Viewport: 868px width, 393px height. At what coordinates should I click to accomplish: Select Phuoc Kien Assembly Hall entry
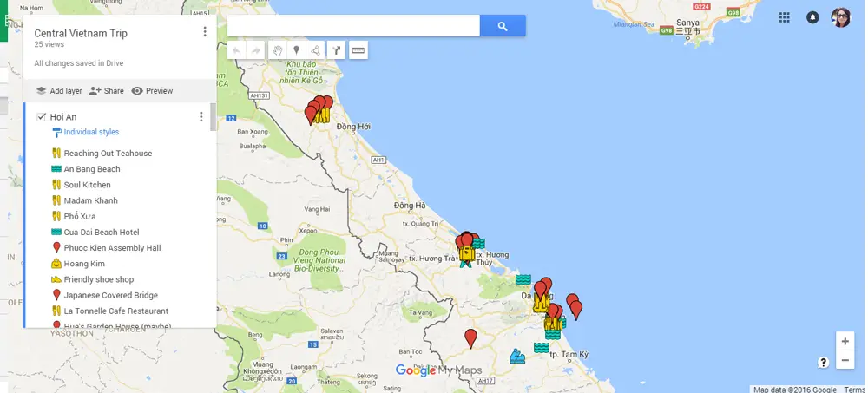(112, 248)
